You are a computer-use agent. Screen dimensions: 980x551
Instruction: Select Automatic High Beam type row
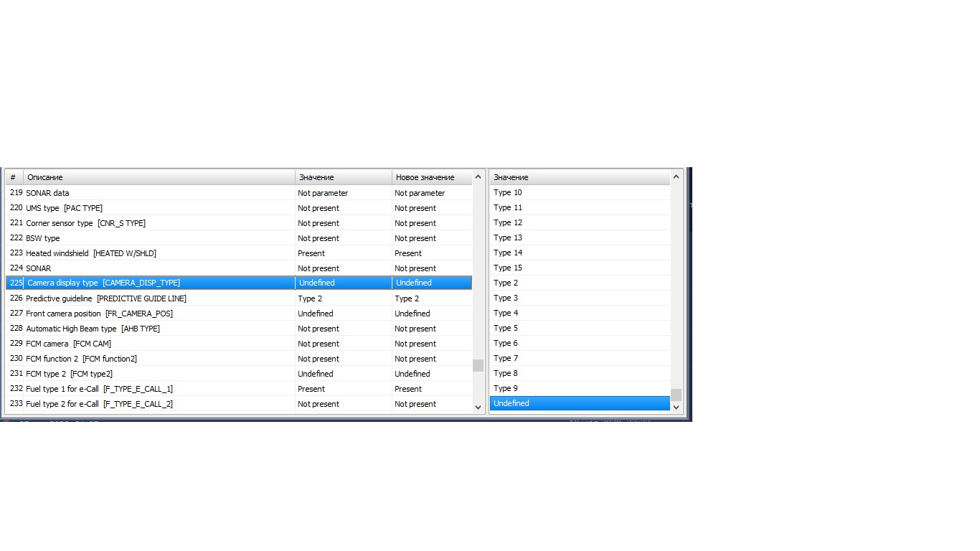(x=93, y=329)
